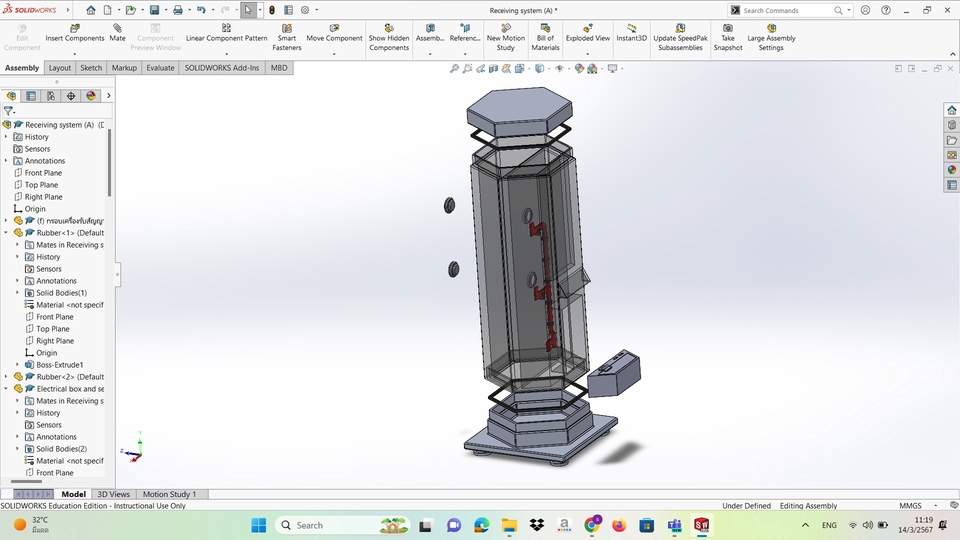960x540 pixels.
Task: Click Bill of Materials
Action: point(545,37)
